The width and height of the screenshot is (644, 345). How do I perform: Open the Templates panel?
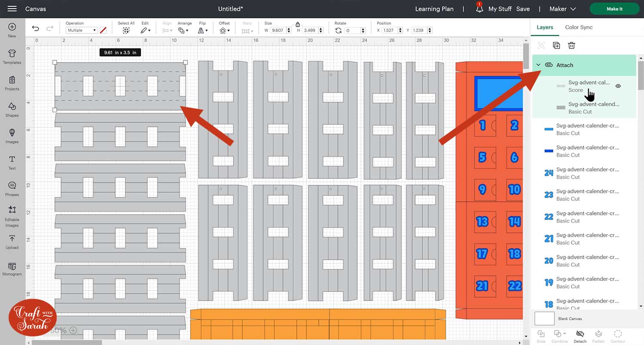(12, 57)
